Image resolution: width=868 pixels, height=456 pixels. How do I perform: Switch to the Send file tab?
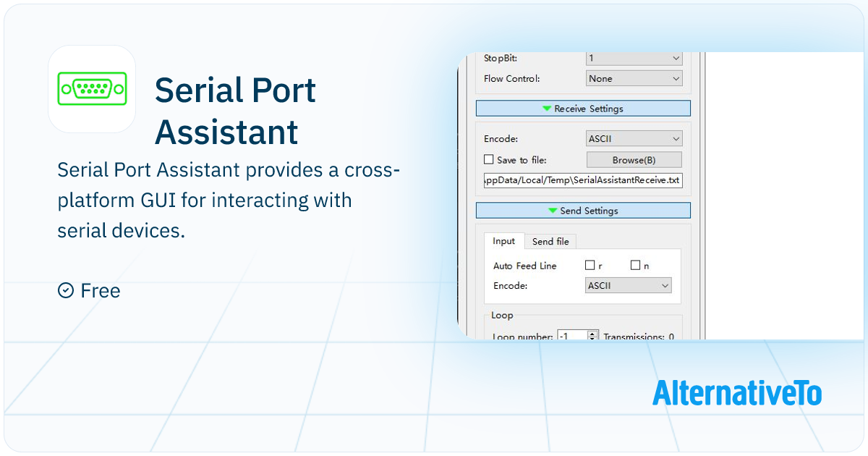coord(550,242)
